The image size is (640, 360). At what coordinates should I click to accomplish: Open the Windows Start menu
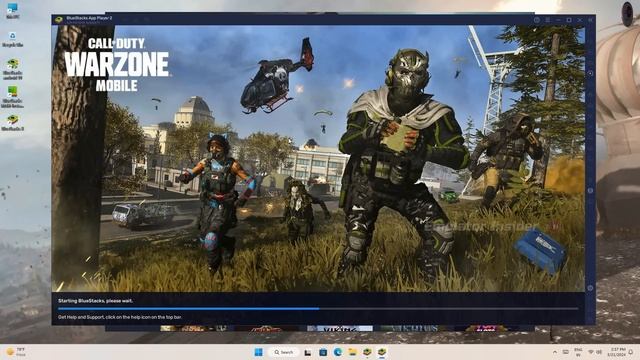click(259, 352)
